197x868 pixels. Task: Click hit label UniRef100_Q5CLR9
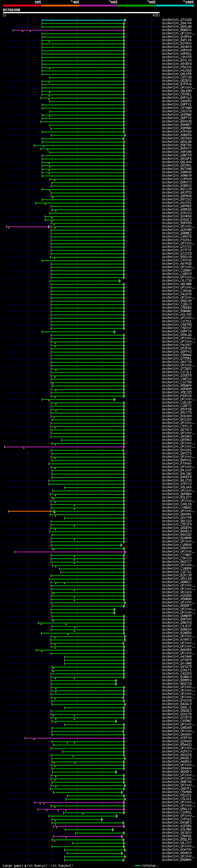pyautogui.click(x=177, y=579)
